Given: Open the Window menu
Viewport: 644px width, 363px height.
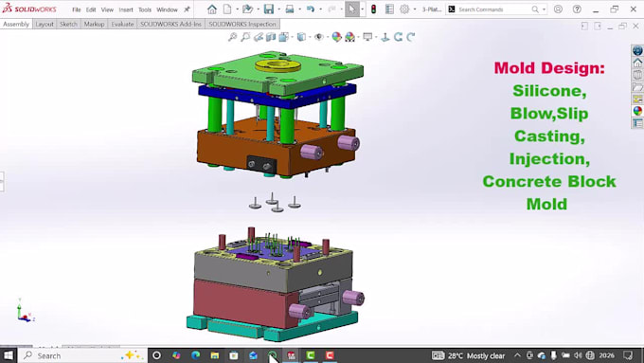Looking at the screenshot, I should (167, 9).
